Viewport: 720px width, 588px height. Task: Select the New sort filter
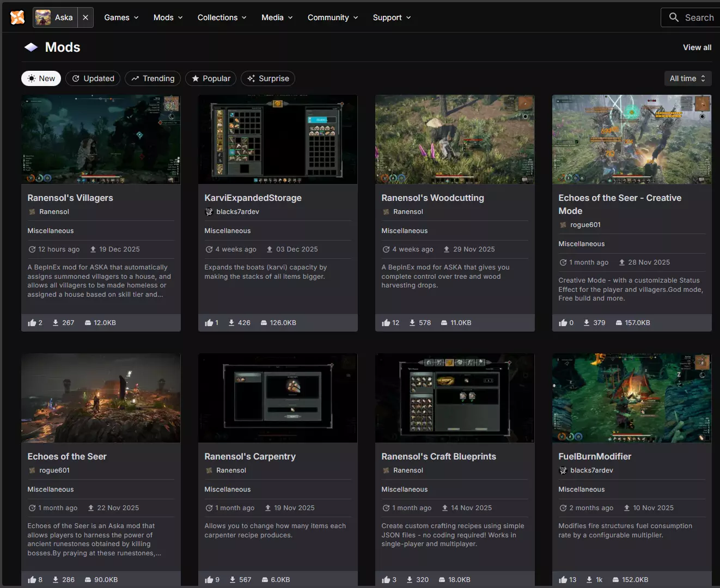(x=41, y=78)
